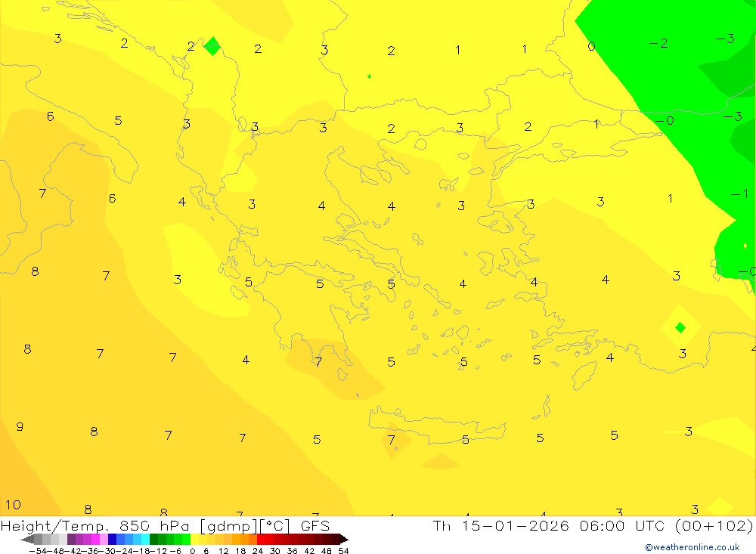This screenshot has height=554, width=756.
Task: Click the forecast date 'Th 15-01-2026'
Action: pyautogui.click(x=500, y=525)
